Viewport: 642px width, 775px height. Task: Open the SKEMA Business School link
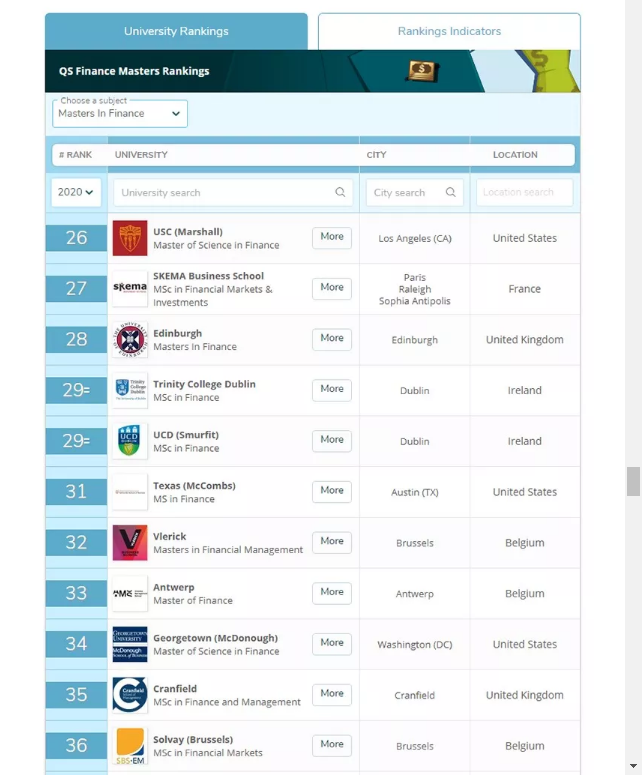click(208, 276)
